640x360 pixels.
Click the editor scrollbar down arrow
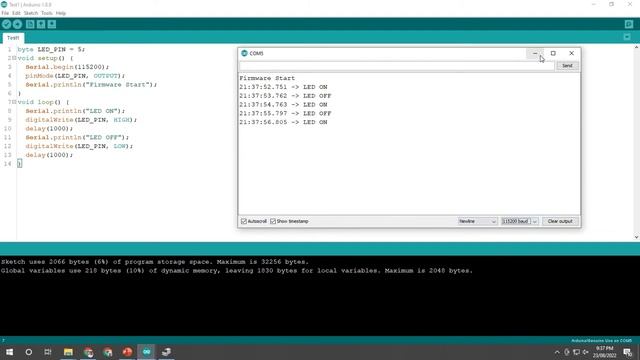click(636, 237)
